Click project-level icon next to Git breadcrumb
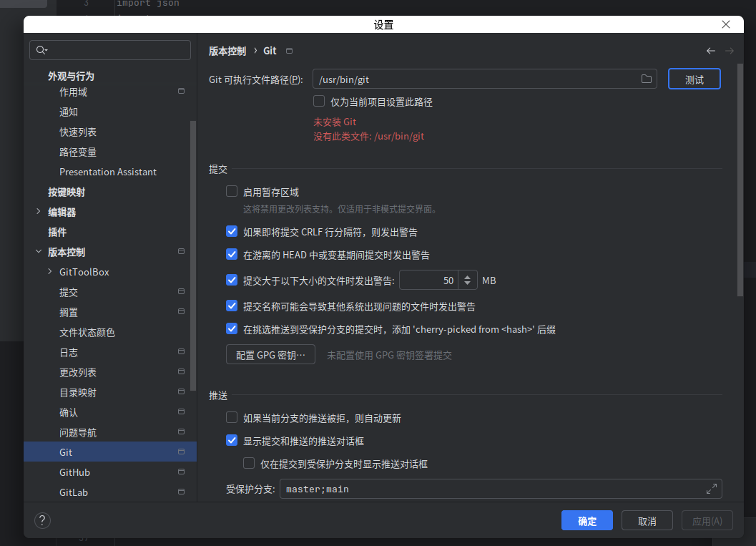This screenshot has width=756, height=546. coord(289,51)
